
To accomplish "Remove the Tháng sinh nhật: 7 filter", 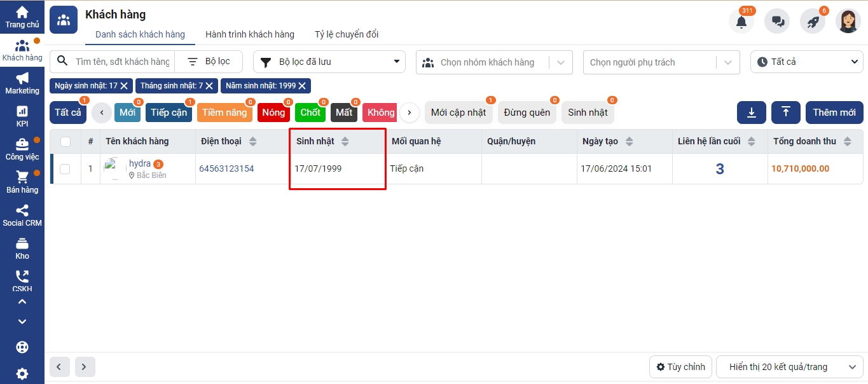I will (209, 85).
